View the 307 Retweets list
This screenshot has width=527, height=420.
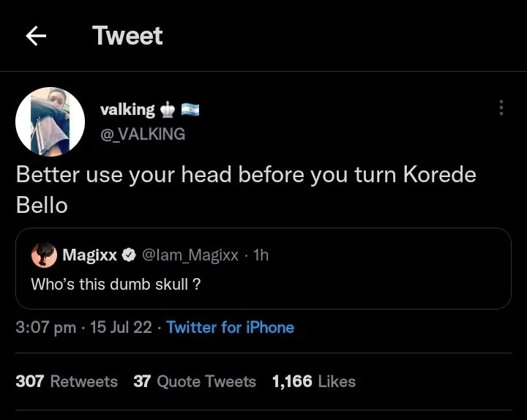[66, 381]
